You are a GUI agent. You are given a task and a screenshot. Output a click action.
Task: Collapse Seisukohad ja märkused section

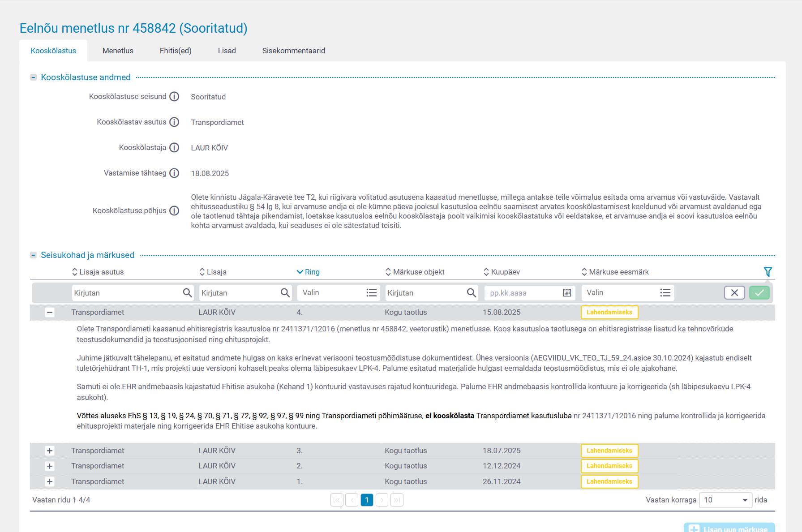click(33, 255)
